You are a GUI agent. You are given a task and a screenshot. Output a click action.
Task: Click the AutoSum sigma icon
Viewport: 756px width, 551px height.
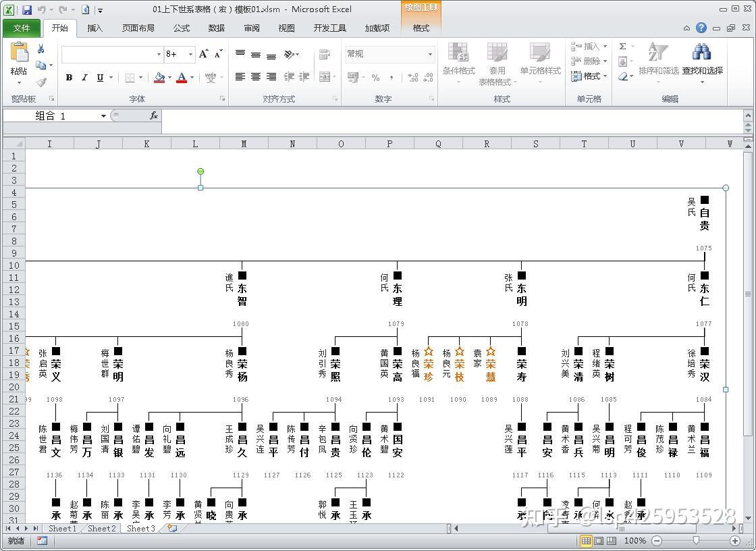[622, 47]
